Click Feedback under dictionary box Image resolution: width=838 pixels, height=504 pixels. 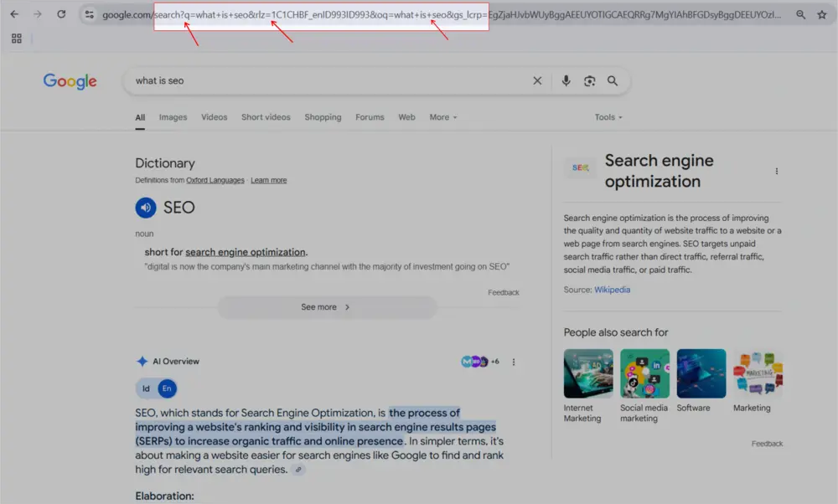(504, 292)
